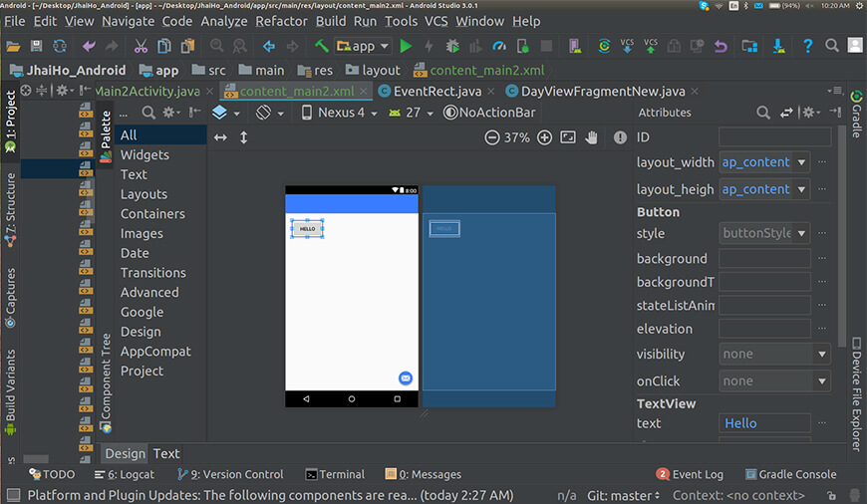Viewport: 867px width, 504px height.
Task: Open the Event Log button
Action: 690,475
